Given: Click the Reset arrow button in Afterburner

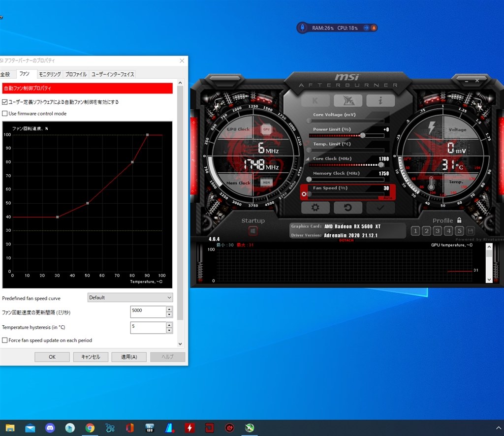Looking at the screenshot, I should 348,208.
